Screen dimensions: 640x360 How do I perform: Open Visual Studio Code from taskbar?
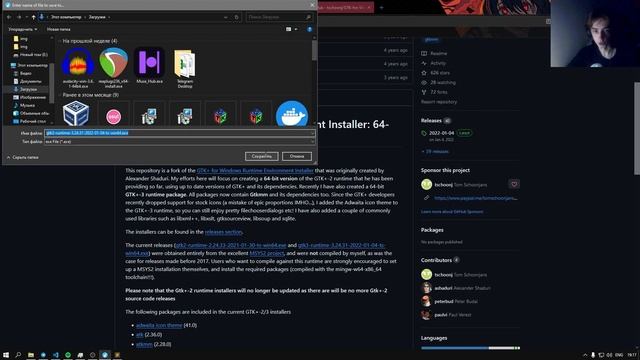click(56, 355)
